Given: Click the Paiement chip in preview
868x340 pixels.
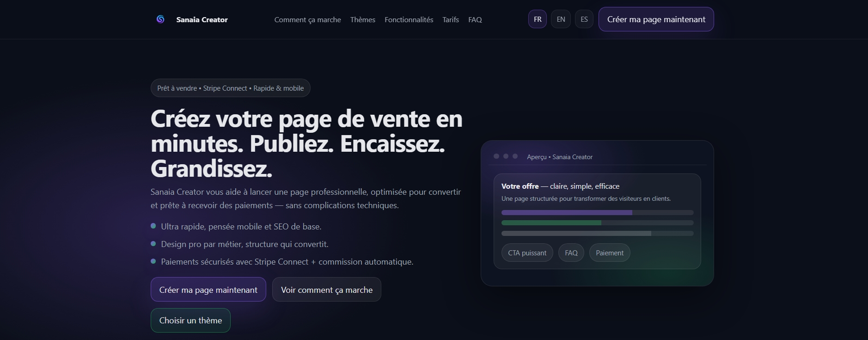Looking at the screenshot, I should point(609,253).
